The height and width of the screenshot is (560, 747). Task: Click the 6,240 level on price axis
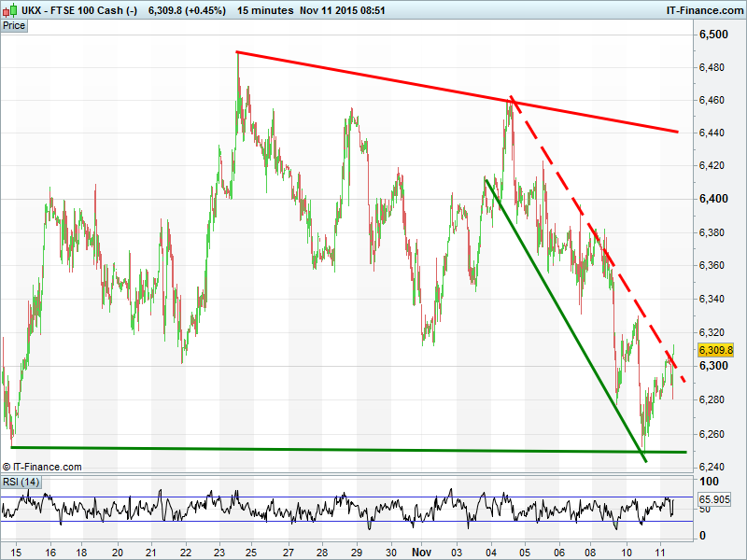pos(713,467)
